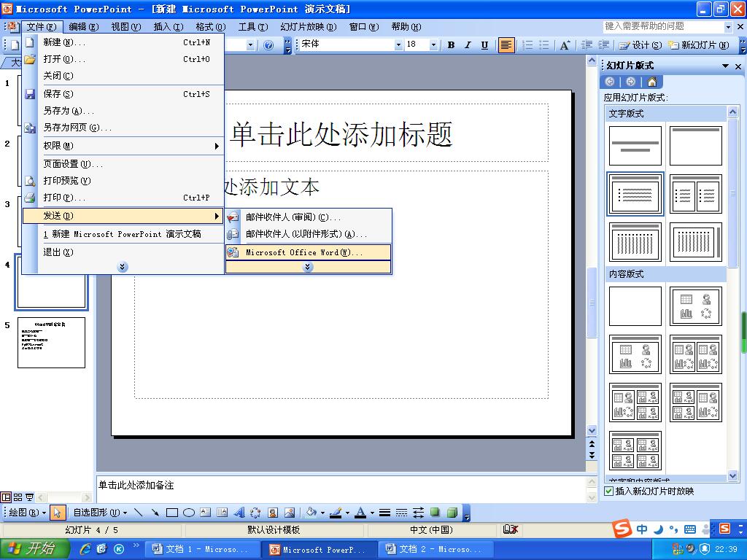Insert a vertical text box
This screenshot has width=747, height=560.
coord(222,513)
